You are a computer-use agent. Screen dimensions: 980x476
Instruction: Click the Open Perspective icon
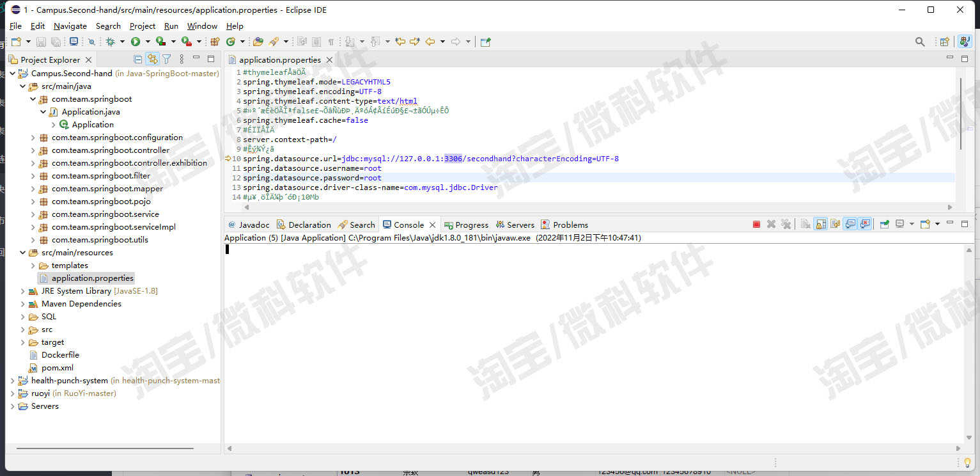pyautogui.click(x=944, y=42)
